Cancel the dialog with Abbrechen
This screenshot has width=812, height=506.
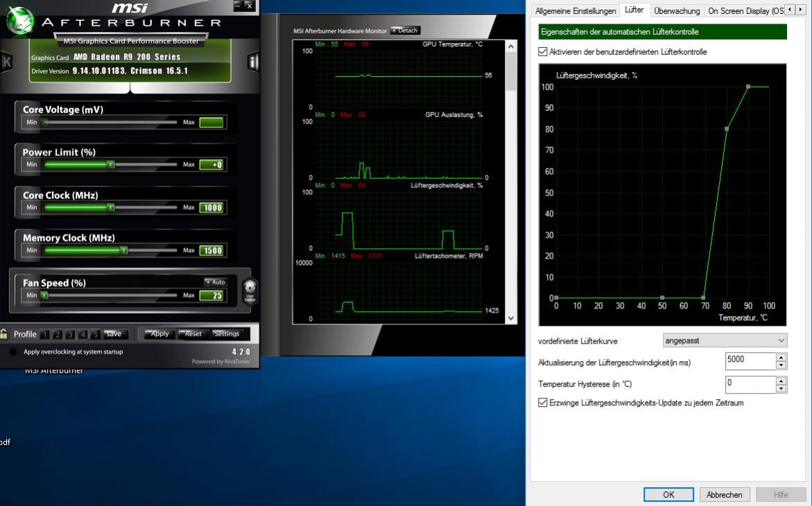tap(724, 495)
